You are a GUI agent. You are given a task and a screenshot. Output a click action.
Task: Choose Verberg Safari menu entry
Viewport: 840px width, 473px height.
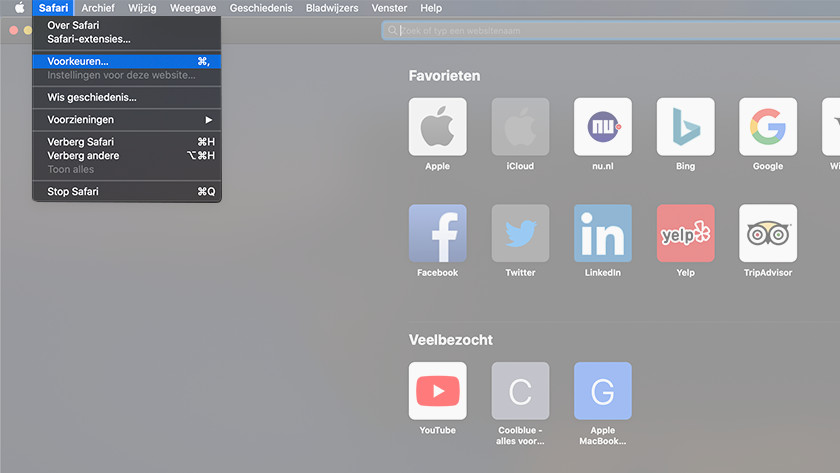coord(126,142)
